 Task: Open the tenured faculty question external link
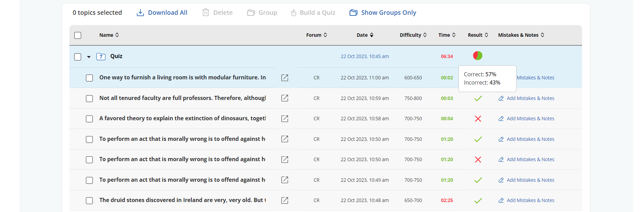click(x=285, y=98)
